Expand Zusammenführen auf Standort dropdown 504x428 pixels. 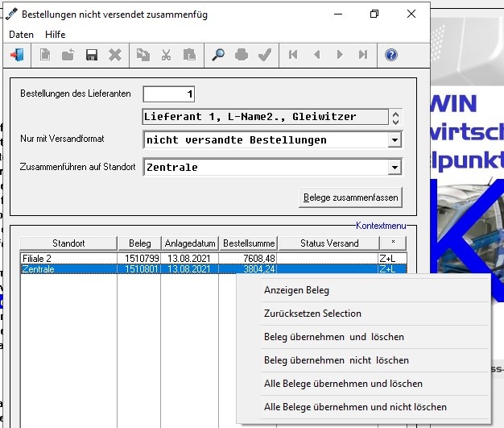click(395, 168)
